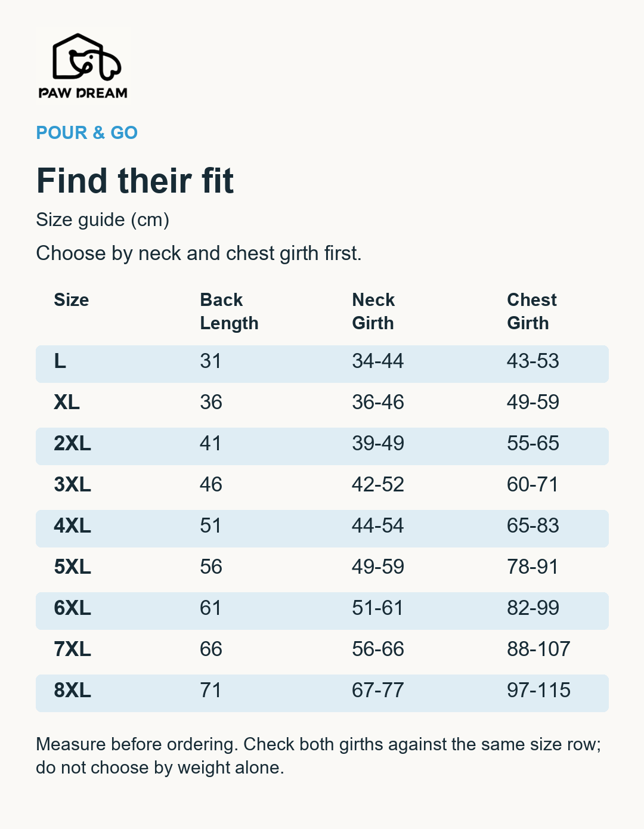Click the 4XL chest girth 65-83
Screen dimensions: 644x829
[533, 526]
